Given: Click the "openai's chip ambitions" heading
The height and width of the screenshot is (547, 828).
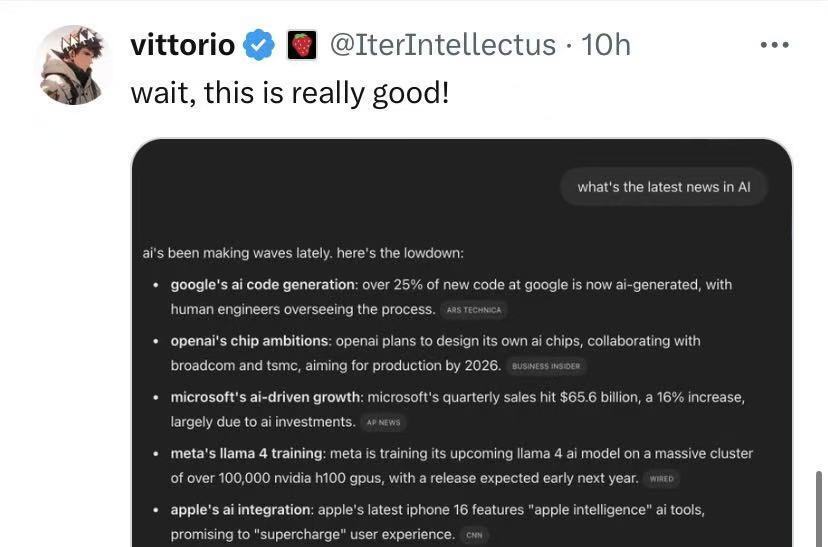Looking at the screenshot, I should (249, 341).
